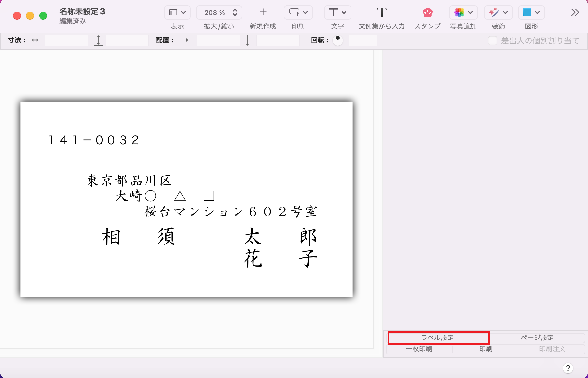Click the 新規作成 plus icon

tap(263, 12)
